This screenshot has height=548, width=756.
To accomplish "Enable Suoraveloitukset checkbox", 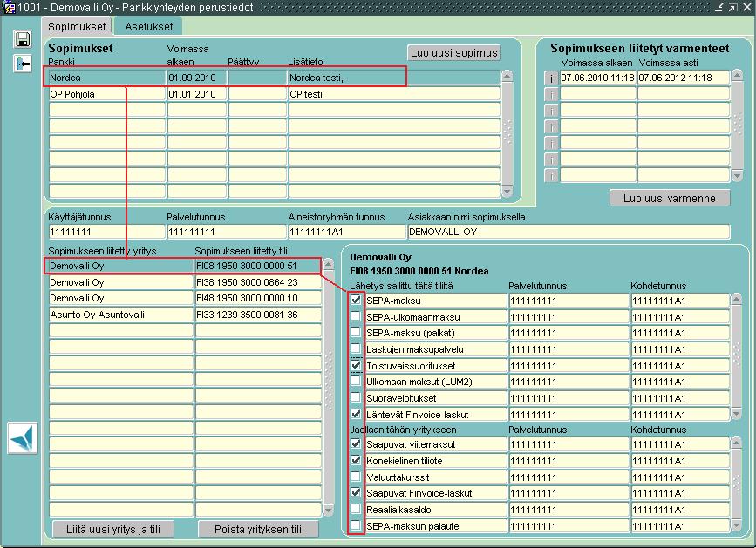I will pyautogui.click(x=356, y=398).
